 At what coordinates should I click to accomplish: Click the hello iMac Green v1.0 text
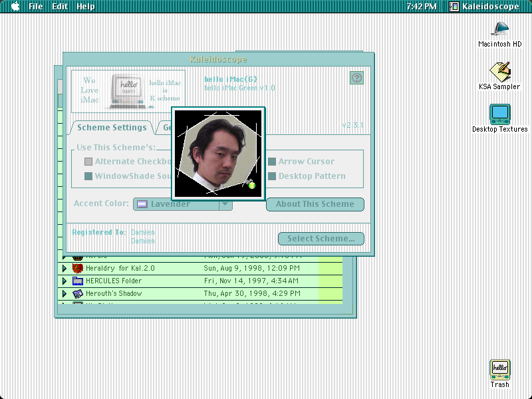click(x=239, y=88)
